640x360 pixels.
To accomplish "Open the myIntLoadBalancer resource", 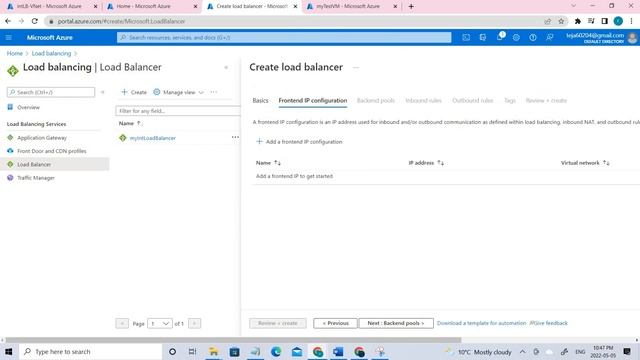I will click(153, 138).
